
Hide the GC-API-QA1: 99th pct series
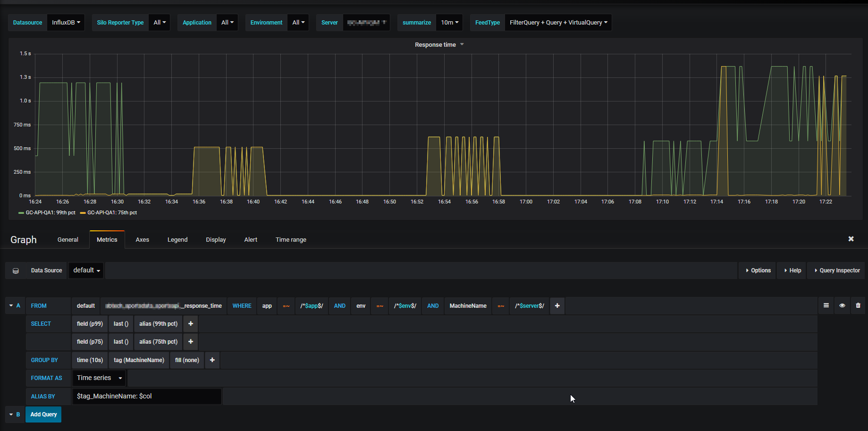click(x=50, y=212)
